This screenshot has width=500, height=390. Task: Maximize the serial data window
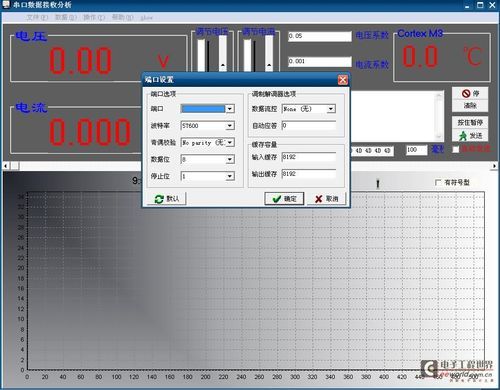tap(480, 5)
